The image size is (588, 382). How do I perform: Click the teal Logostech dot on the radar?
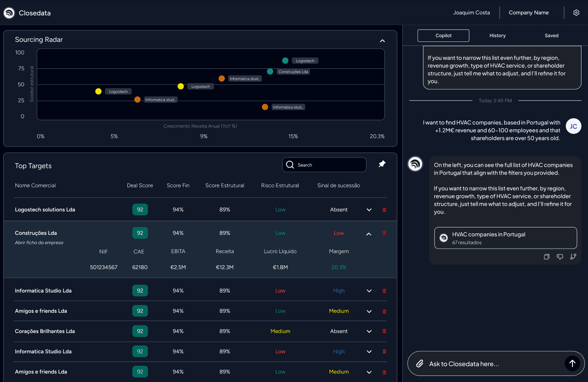coord(285,61)
